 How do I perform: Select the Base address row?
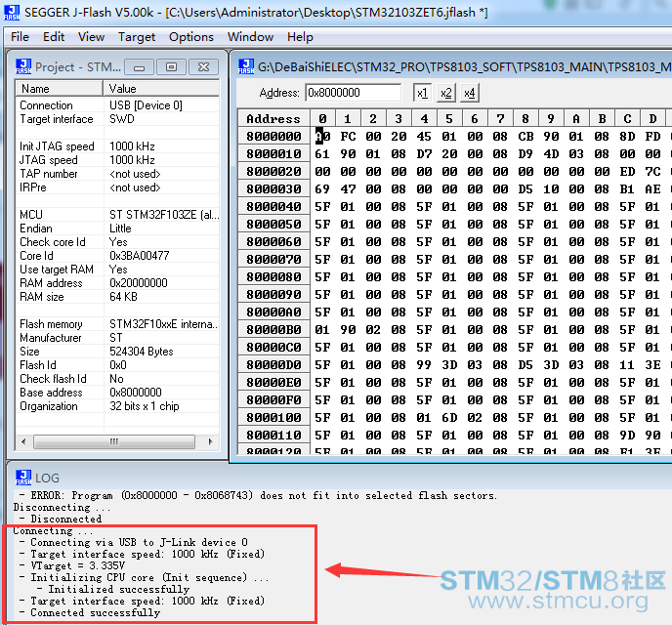pos(118,393)
